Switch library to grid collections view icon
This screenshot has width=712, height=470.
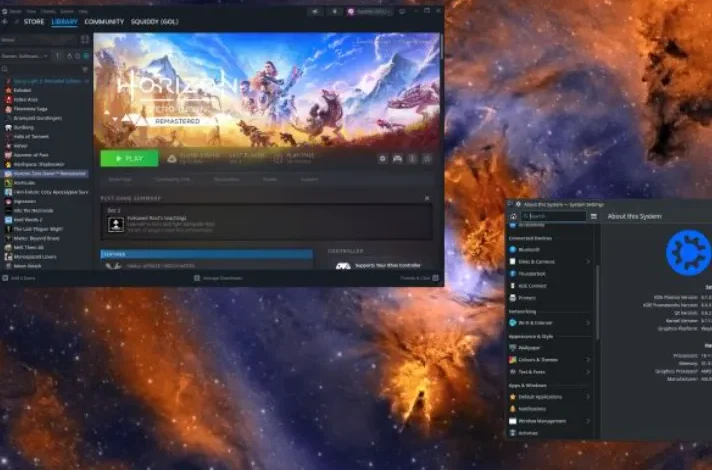point(85,40)
